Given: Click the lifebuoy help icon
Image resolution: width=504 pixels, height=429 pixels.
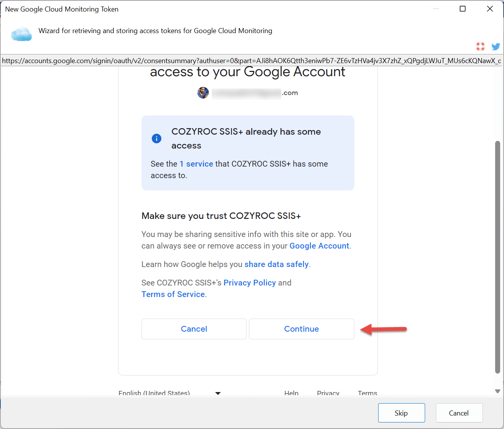Looking at the screenshot, I should [480, 47].
